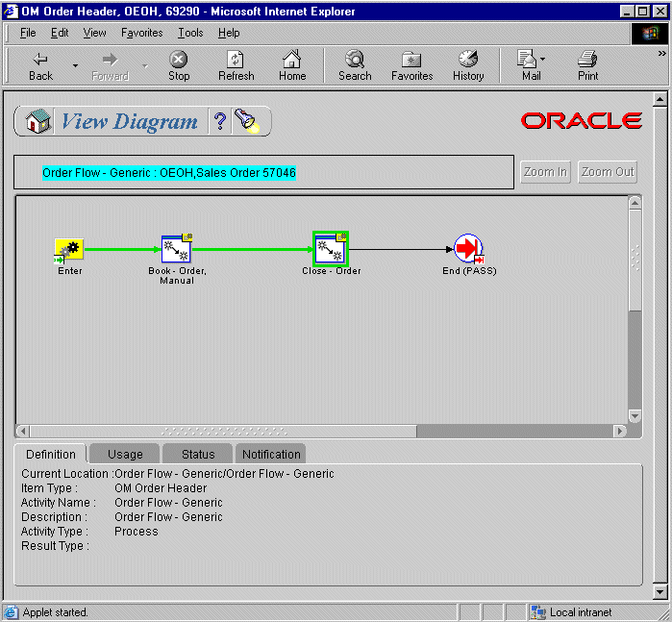Click the diagram's horizontal scrollbar thumb

point(223,431)
